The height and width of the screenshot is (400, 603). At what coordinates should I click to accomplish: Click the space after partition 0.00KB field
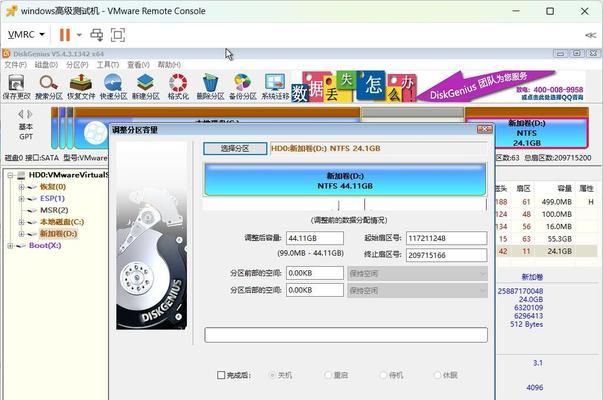(315, 290)
